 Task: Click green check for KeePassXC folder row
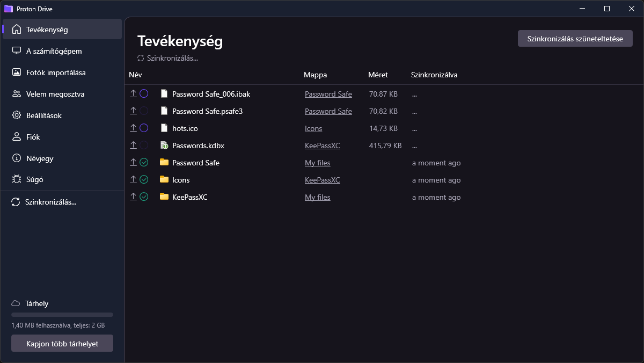click(x=144, y=197)
